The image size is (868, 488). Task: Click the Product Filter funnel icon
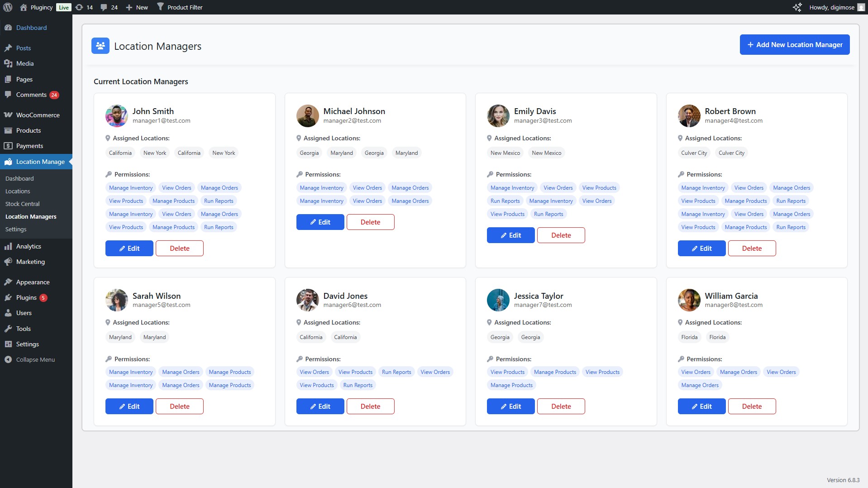(161, 7)
